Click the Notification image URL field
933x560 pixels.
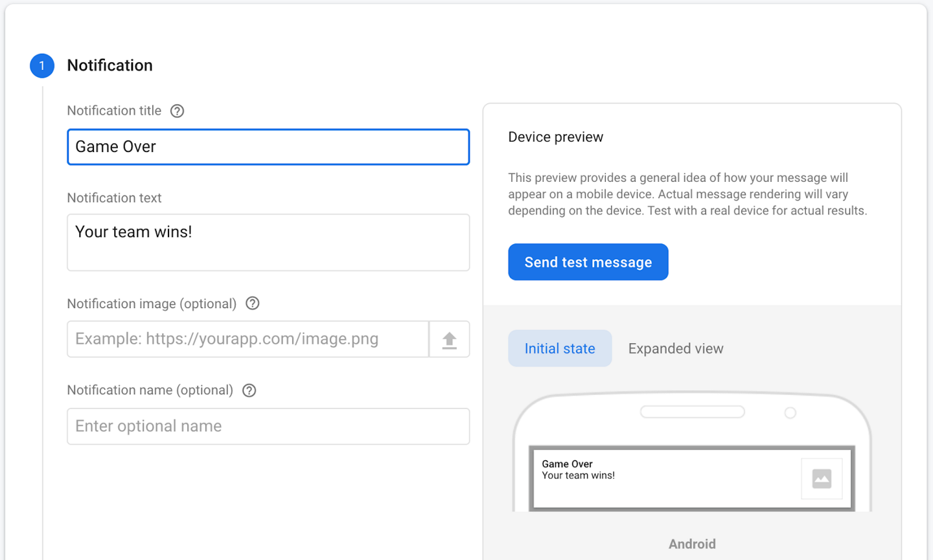[248, 339]
